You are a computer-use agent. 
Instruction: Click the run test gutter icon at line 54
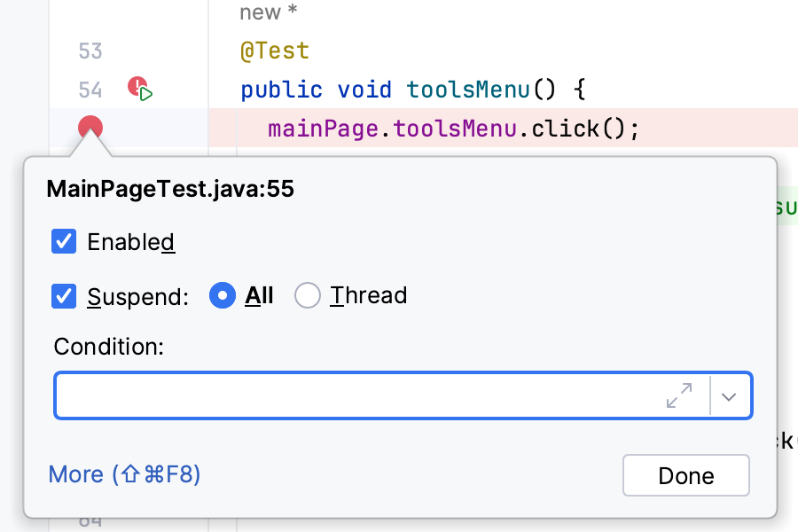142,90
